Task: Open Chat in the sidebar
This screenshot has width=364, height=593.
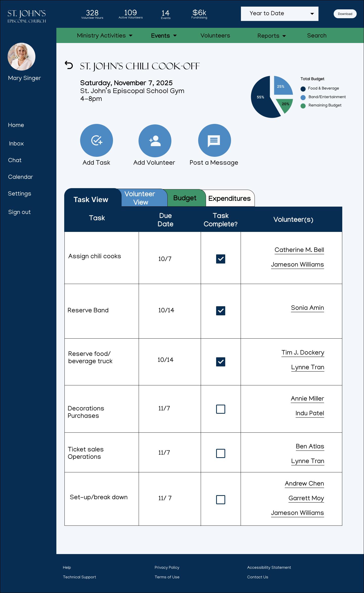Action: (x=15, y=160)
